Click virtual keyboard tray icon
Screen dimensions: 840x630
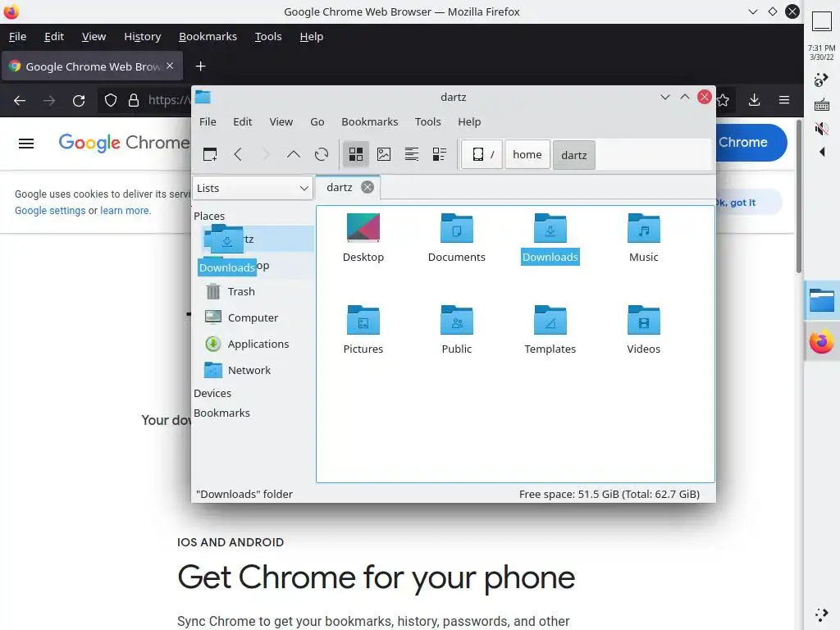(x=821, y=105)
